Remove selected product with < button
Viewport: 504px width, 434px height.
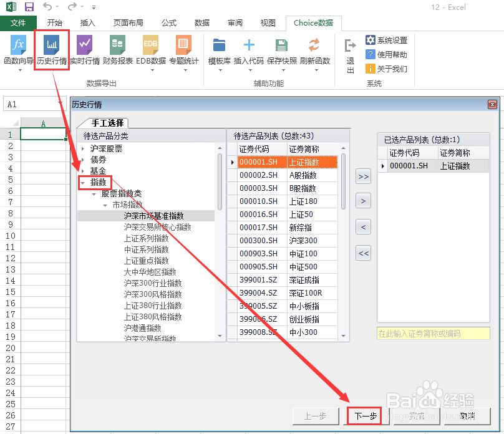click(363, 227)
